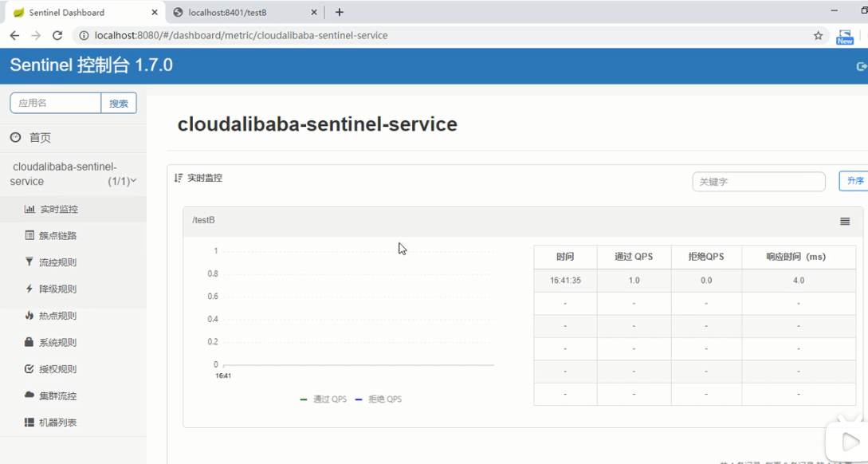Screen dimensions: 868x464
Task: Click the sort icon beside 实时监控 heading
Action: coord(179,179)
